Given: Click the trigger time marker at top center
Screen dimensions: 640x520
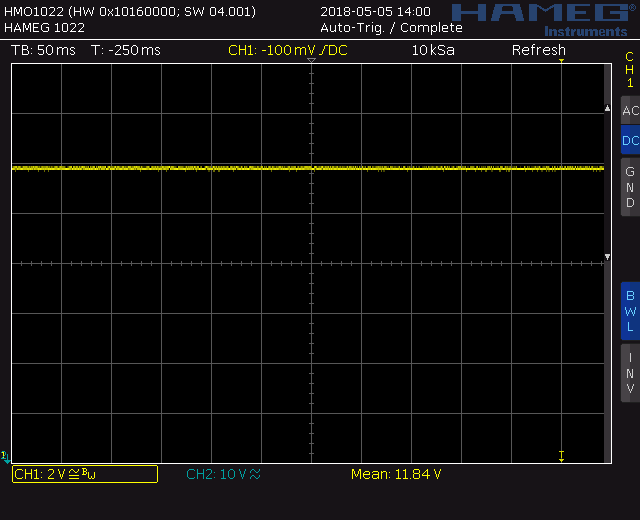Looking at the screenshot, I should [x=311, y=62].
